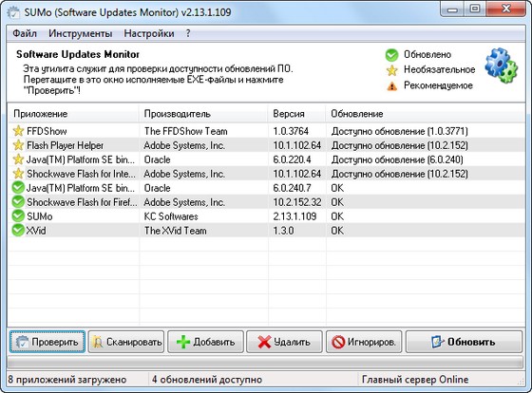Select the Flash Player Helper row name

point(66,145)
